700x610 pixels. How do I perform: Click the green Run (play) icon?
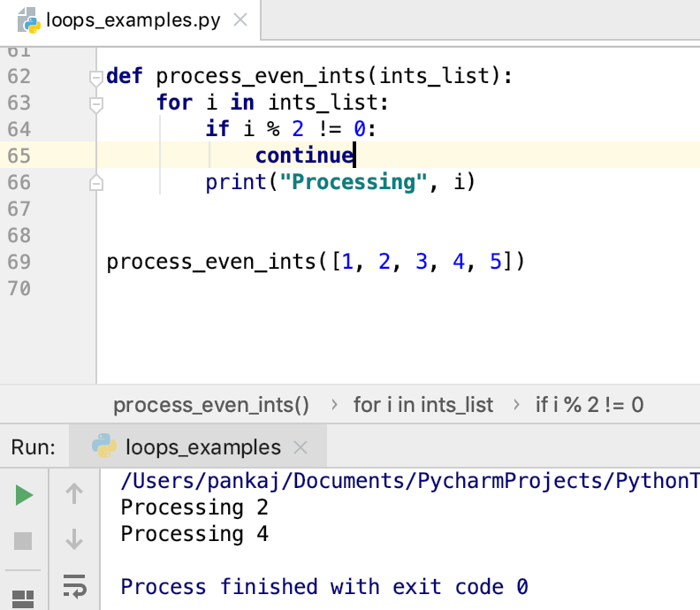coord(24,495)
